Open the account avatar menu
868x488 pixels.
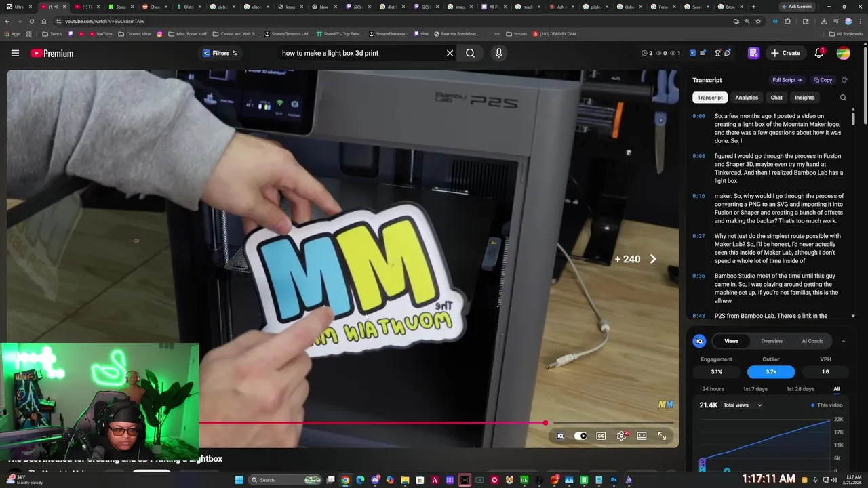pos(843,53)
